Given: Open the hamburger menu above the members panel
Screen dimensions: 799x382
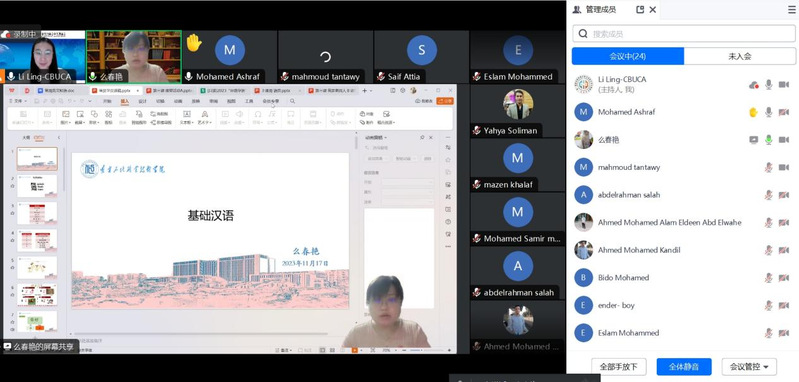Looking at the screenshot, I should (x=792, y=10).
